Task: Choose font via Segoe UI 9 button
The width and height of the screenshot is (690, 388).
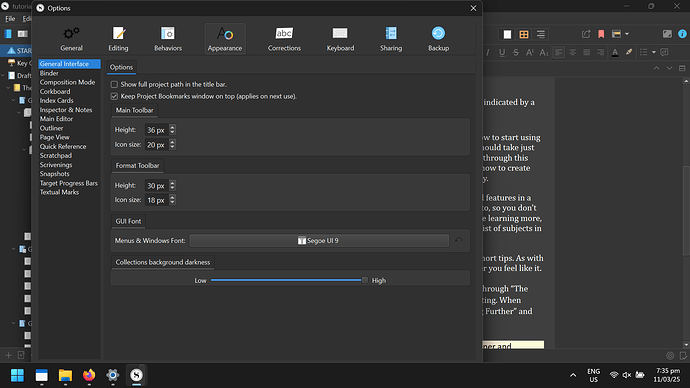Action: coord(319,241)
